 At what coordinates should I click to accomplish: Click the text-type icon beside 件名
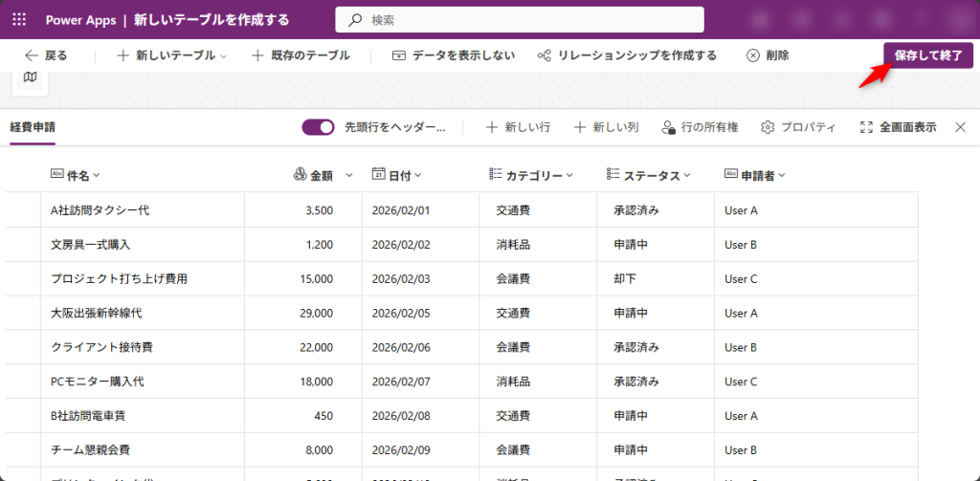coord(56,174)
